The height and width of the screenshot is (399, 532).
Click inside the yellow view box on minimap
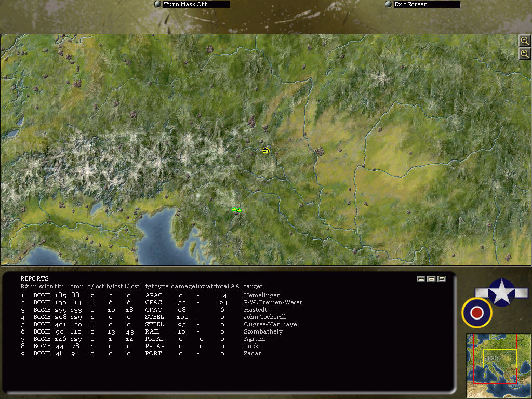click(x=500, y=358)
